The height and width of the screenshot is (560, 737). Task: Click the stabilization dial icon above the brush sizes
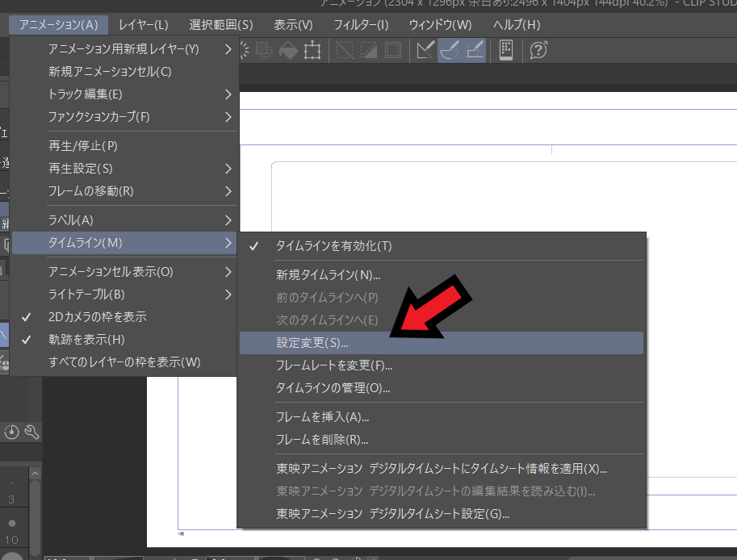(x=12, y=432)
